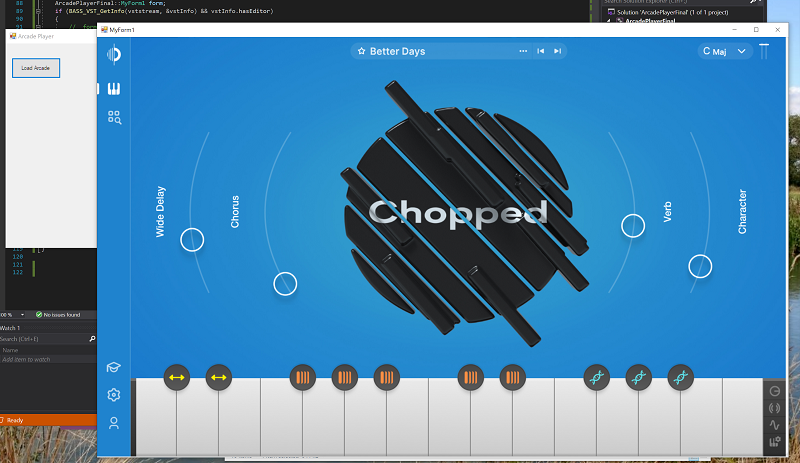Viewport: 800px width, 463px height.
Task: Open the three-dot menu beside Better Days
Action: click(x=523, y=51)
